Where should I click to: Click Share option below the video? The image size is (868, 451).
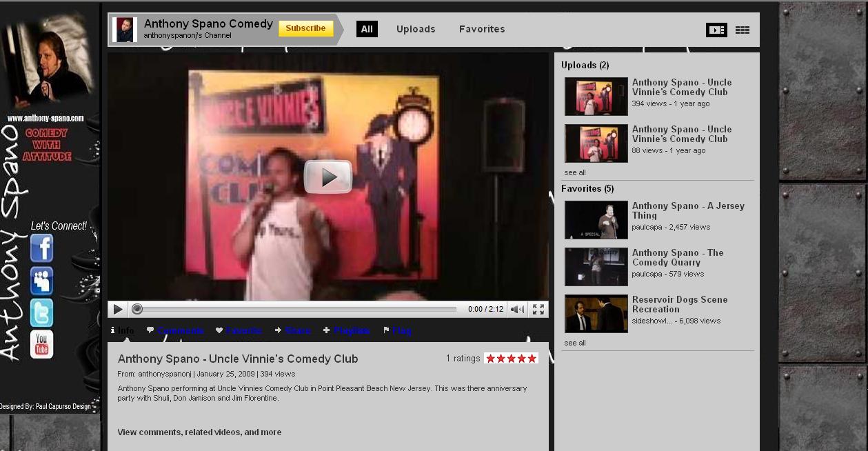pyautogui.click(x=297, y=331)
